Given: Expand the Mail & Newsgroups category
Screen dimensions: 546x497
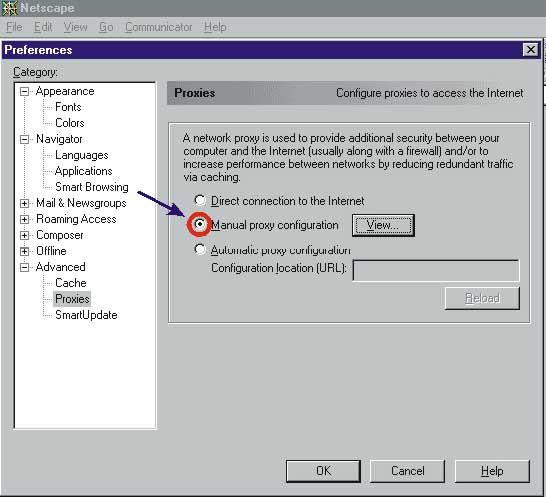Looking at the screenshot, I should coord(24,203).
